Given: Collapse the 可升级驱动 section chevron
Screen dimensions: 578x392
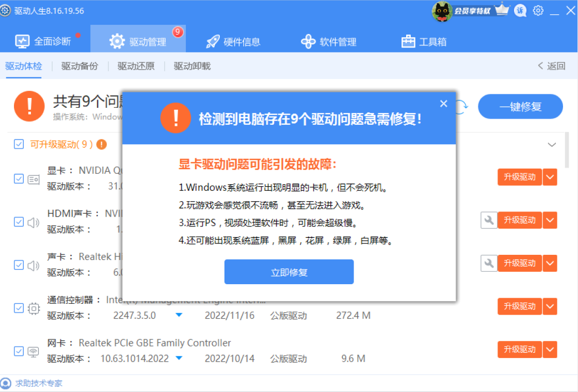Looking at the screenshot, I should [x=552, y=144].
